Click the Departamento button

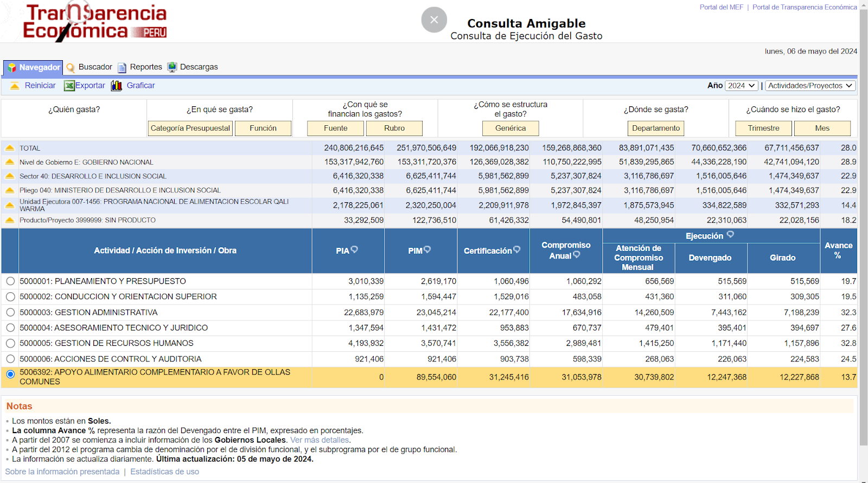(656, 128)
